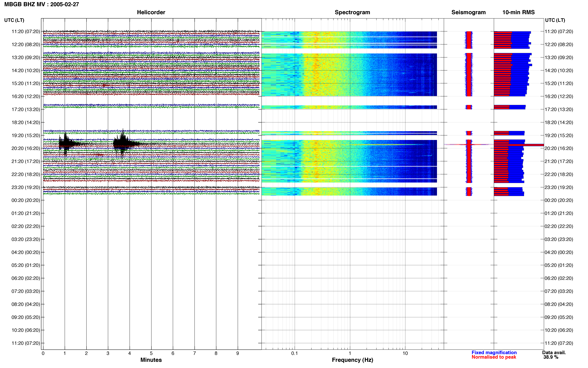Viewport: 588px width, 368px height.
Task: Click the Seismogram panel heading
Action: [468, 12]
